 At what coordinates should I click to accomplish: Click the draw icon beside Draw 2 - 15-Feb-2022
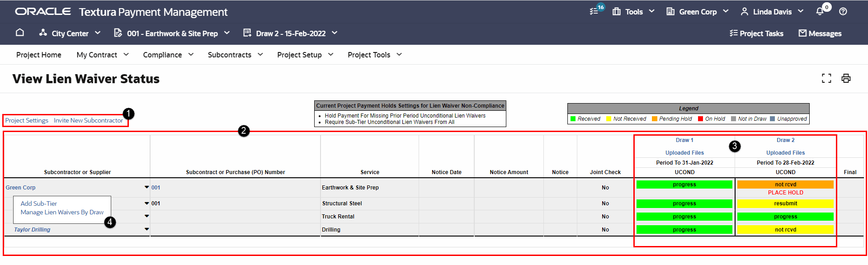pos(247,33)
